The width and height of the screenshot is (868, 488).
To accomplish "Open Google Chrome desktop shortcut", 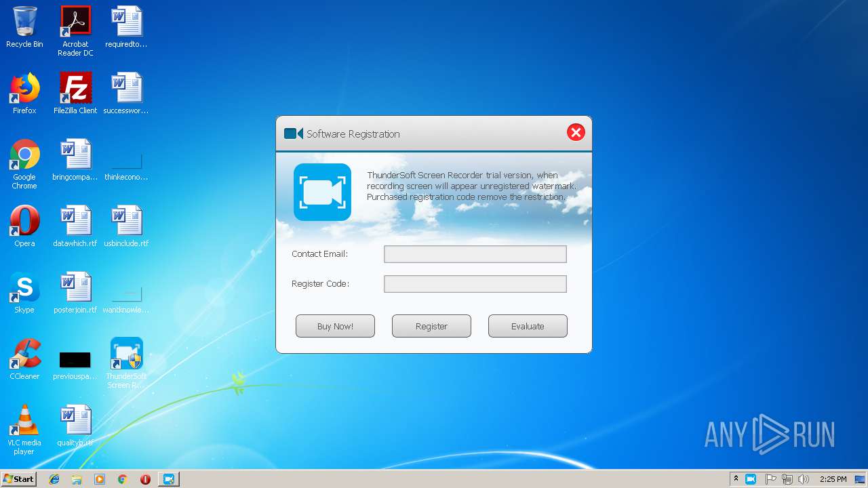I will 24,164.
